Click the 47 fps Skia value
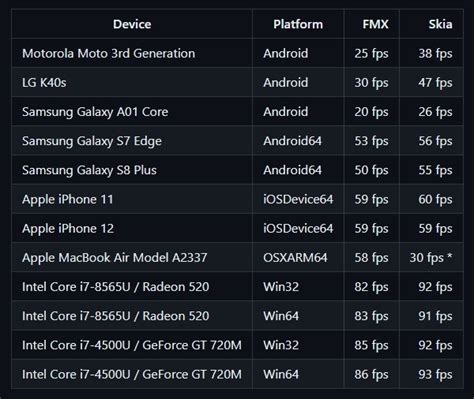This screenshot has width=474, height=399. coord(435,83)
